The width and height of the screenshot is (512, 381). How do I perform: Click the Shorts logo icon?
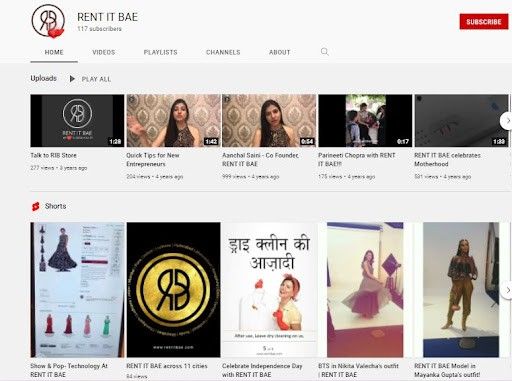[36, 206]
